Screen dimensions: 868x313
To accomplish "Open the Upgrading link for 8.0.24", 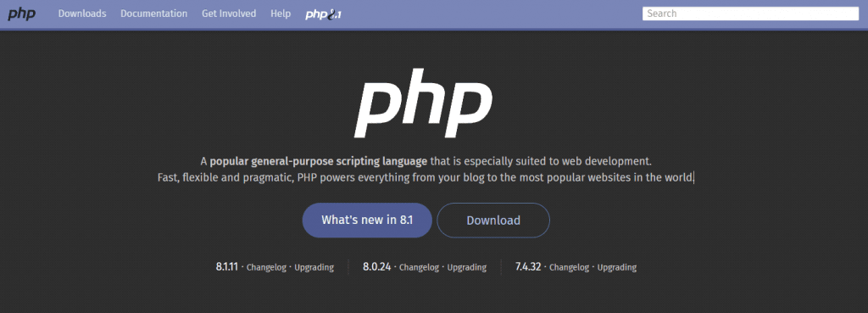I will coord(467,267).
